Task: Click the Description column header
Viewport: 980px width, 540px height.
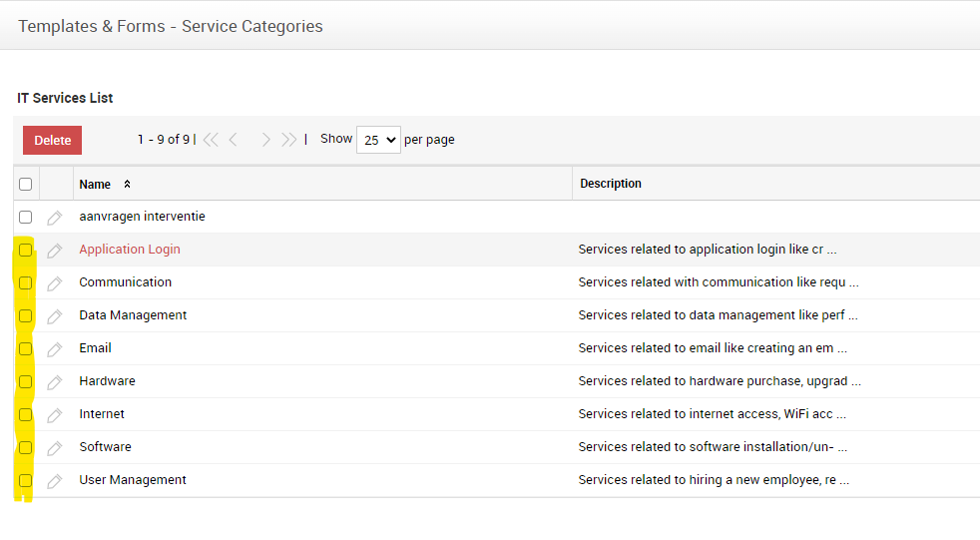Action: [x=611, y=184]
